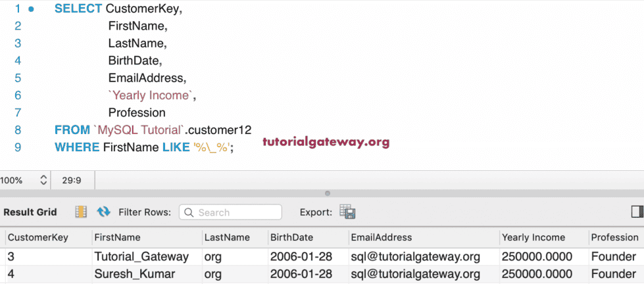This screenshot has height=284, width=644.
Task: Click the pane divider drag handle dot
Action: point(328,193)
